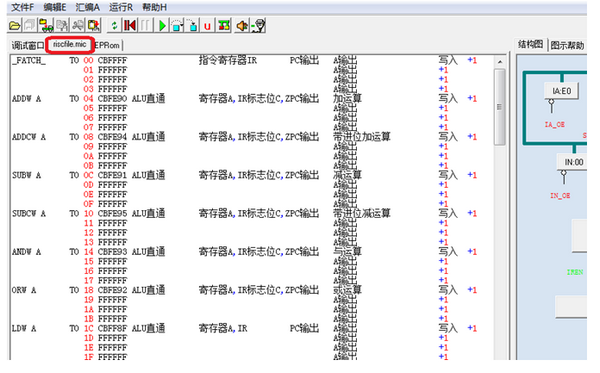Open the 帮助H menu
Viewport: 600px width, 373px height.
point(154,7)
